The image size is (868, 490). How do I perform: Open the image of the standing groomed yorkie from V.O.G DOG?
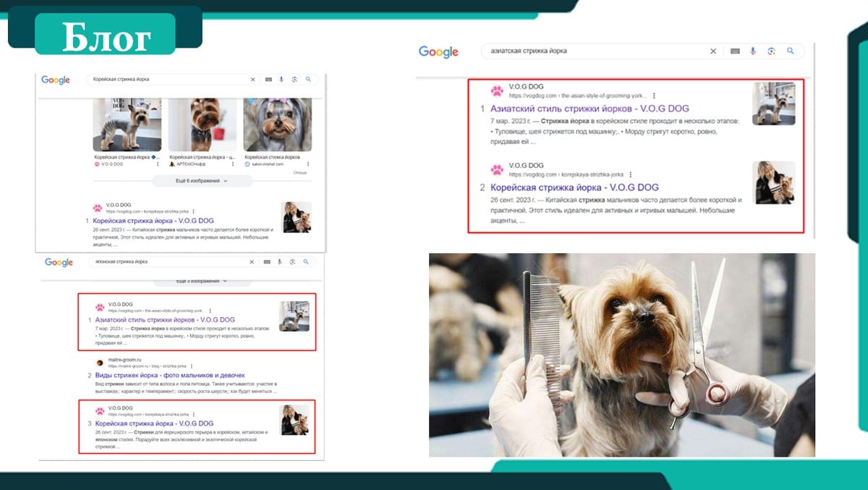click(127, 124)
